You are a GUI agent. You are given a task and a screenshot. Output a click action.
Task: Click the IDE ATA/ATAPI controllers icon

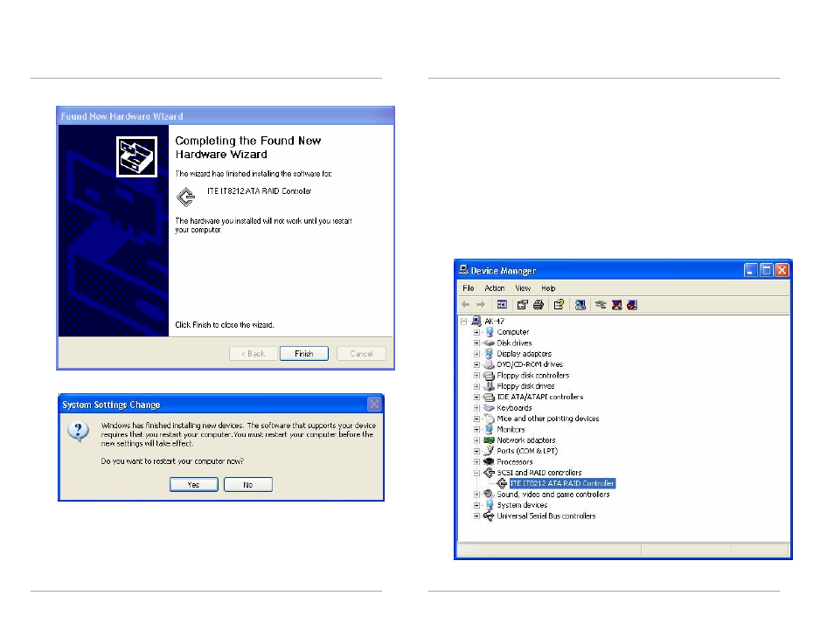pyautogui.click(x=489, y=398)
